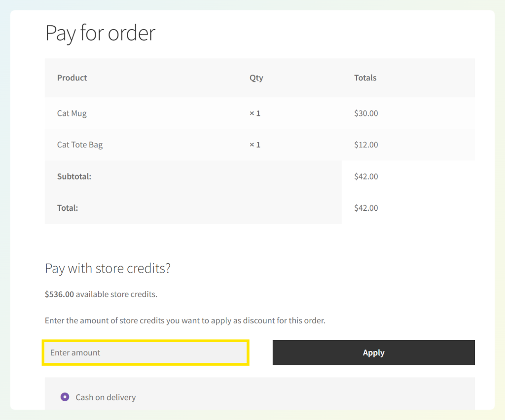Click the Cat Mug product name
This screenshot has width=505, height=420.
[x=72, y=113]
